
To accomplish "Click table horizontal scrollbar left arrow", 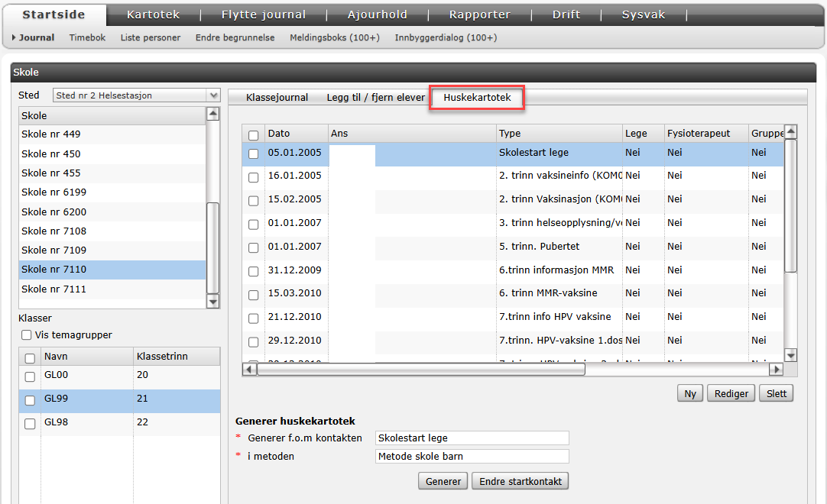I will coord(249,370).
